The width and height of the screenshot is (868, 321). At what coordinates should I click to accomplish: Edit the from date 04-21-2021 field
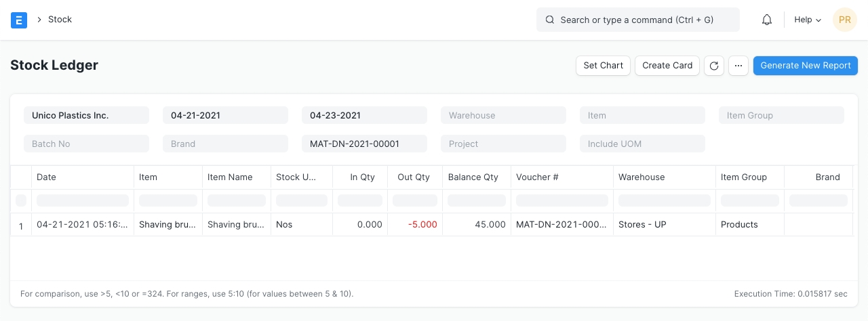click(225, 115)
